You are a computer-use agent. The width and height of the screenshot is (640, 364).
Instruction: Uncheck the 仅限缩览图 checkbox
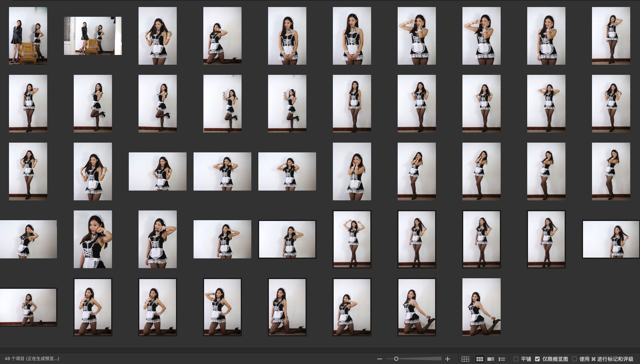pos(537,359)
